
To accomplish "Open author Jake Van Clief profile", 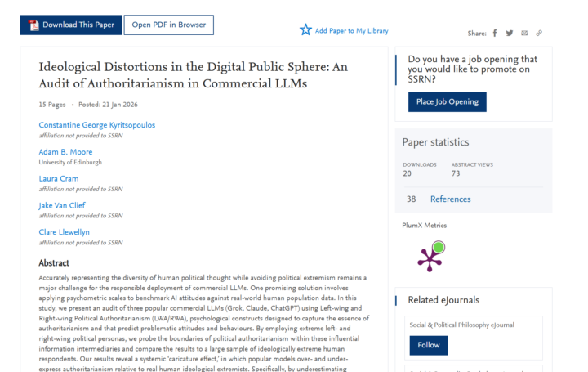I will coord(62,205).
